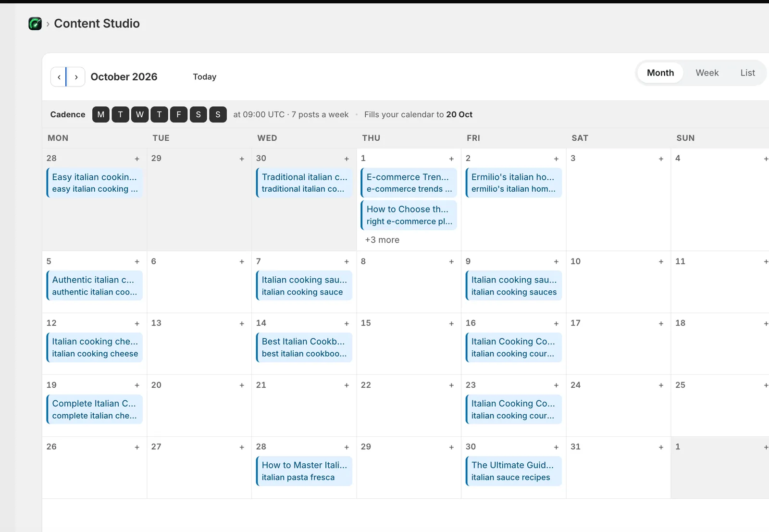This screenshot has width=769, height=532.
Task: Add post on October 30 plus icon
Action: [x=556, y=447]
